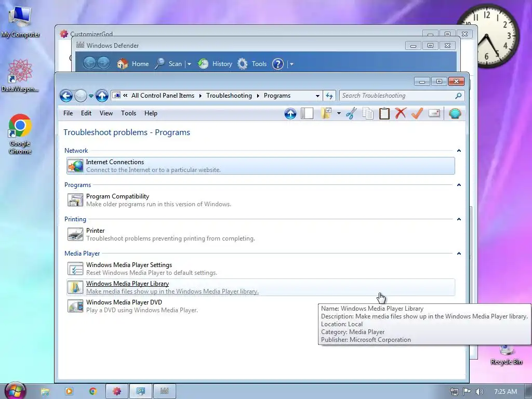This screenshot has width=532, height=399.
Task: Toggle the navigation pane toolbar icon
Action: [x=307, y=113]
